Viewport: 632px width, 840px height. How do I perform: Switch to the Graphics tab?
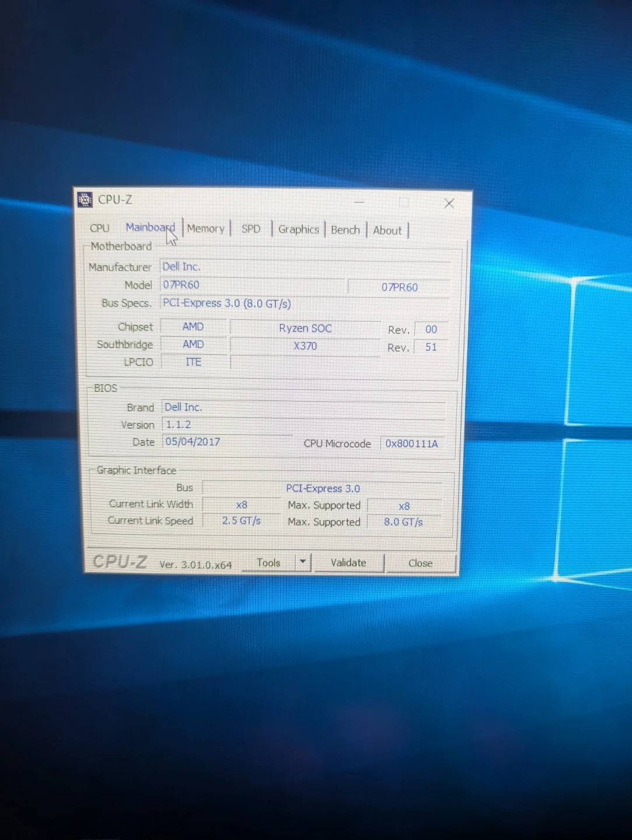(x=299, y=229)
